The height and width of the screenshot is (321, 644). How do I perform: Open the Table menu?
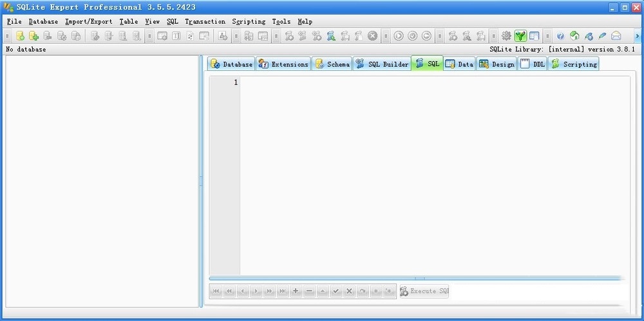click(129, 21)
